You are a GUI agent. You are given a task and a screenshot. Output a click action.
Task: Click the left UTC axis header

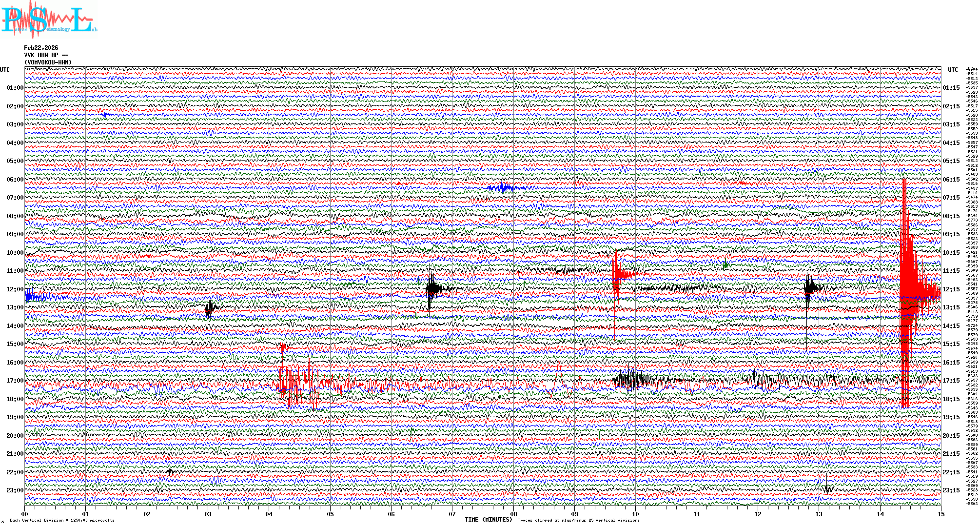click(x=5, y=70)
